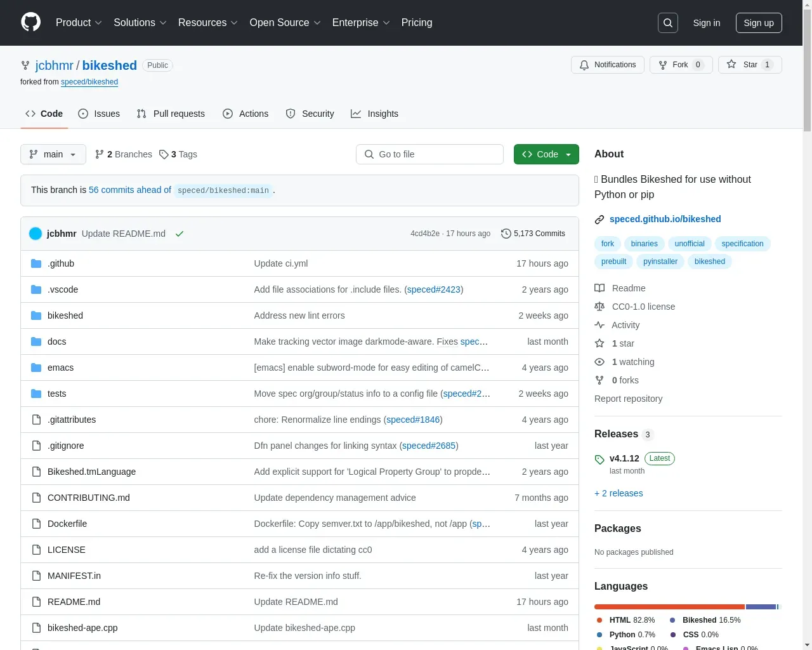This screenshot has height=650, width=812.
Task: Click the .gitattributes file icon
Action: pyautogui.click(x=36, y=420)
